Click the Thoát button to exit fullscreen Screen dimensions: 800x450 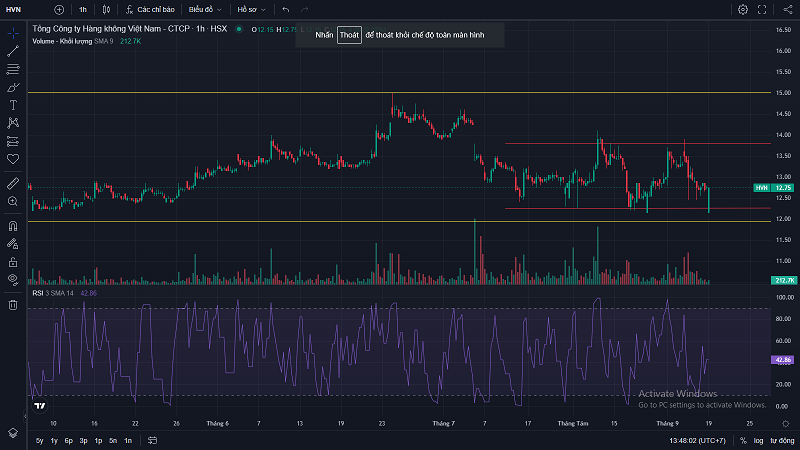click(348, 34)
